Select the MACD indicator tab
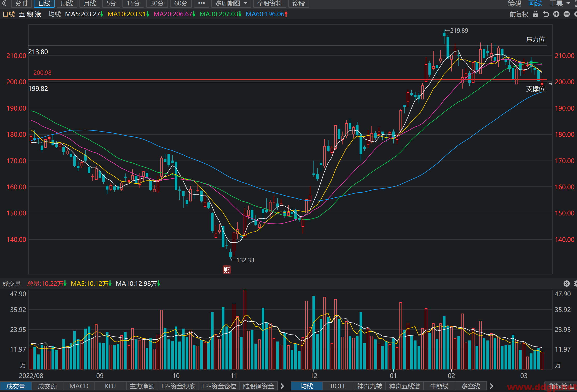This screenshot has height=392, width=577. click(x=79, y=386)
